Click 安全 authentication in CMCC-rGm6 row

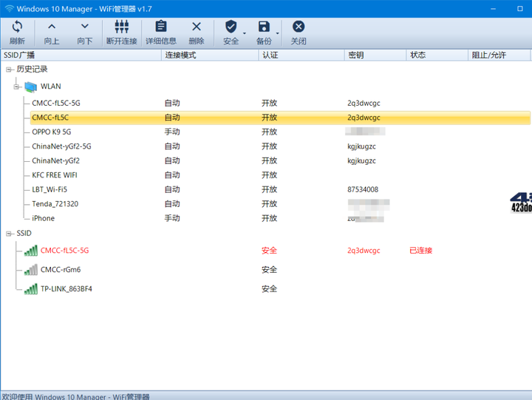(270, 270)
